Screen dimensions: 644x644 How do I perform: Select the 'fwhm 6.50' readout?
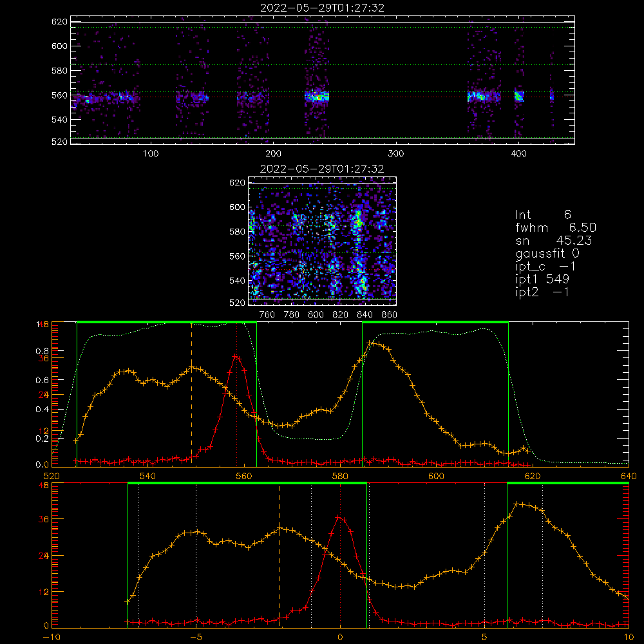(x=556, y=227)
